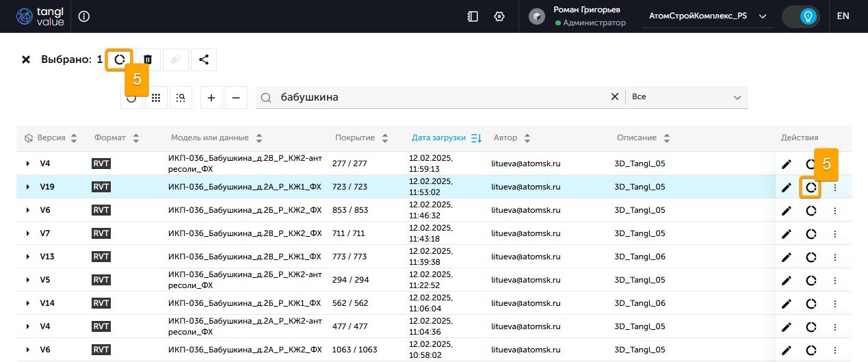
Task: Toggle sorting on the Покрытие column
Action: (384, 138)
